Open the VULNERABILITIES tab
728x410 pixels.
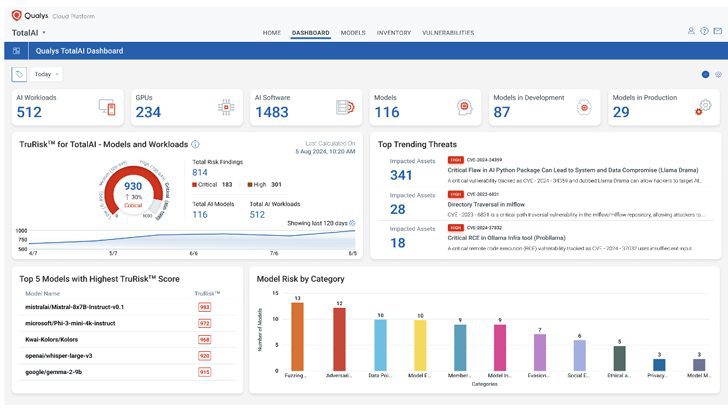click(448, 33)
